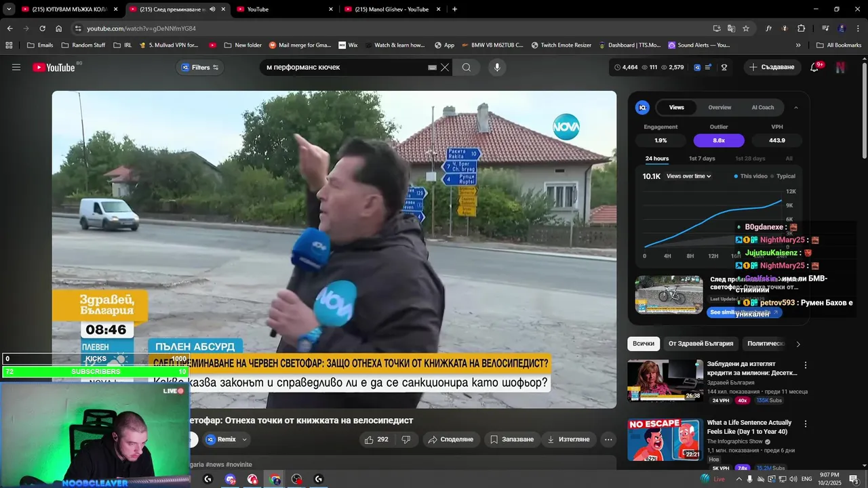Viewport: 868px width, 488px height.
Task: Select the vidIQ Overview tab
Action: [719, 107]
